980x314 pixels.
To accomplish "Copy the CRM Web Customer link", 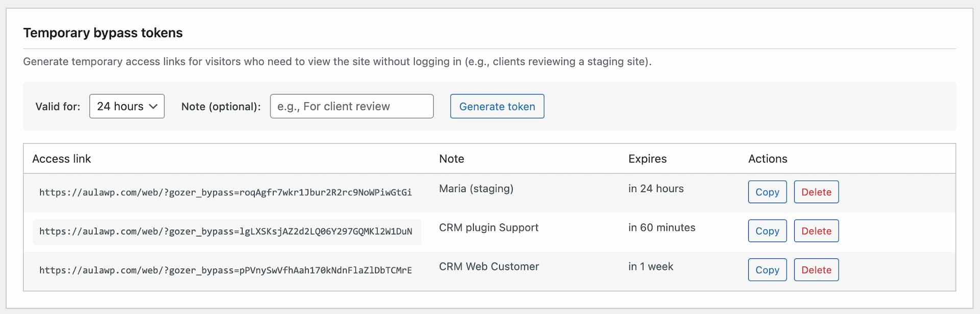I will [x=767, y=270].
